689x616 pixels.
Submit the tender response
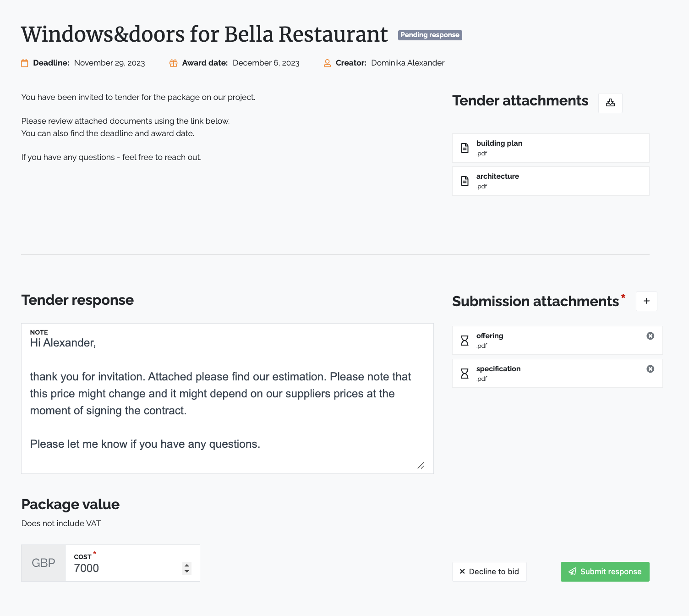click(x=605, y=572)
